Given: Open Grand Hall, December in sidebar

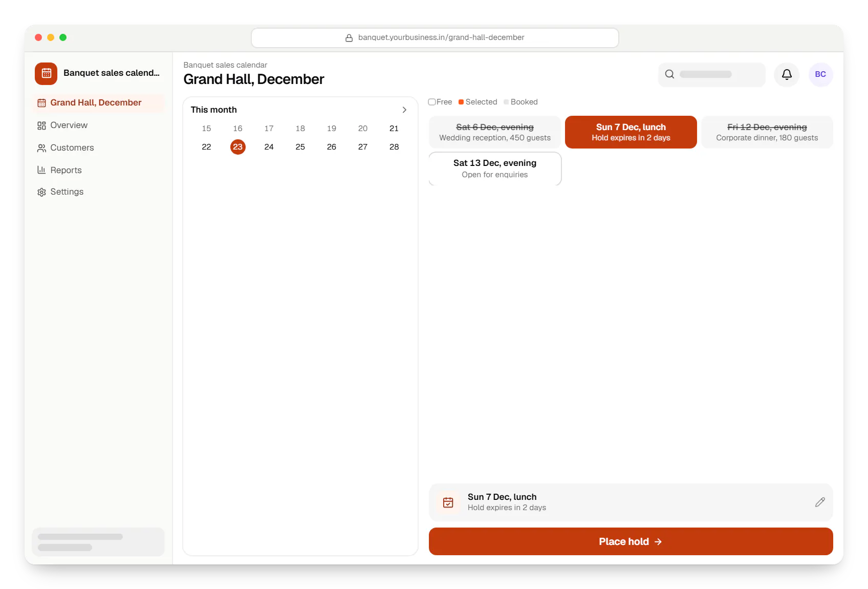Looking at the screenshot, I should (98, 102).
